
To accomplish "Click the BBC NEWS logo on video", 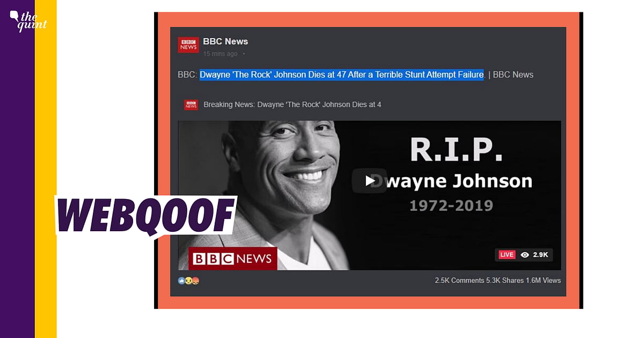I will (x=232, y=259).
